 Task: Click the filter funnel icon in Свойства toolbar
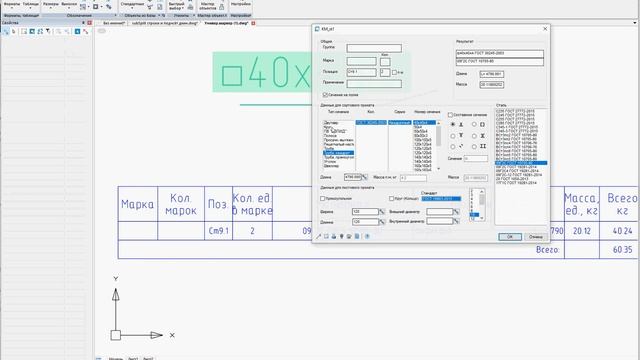48,31
